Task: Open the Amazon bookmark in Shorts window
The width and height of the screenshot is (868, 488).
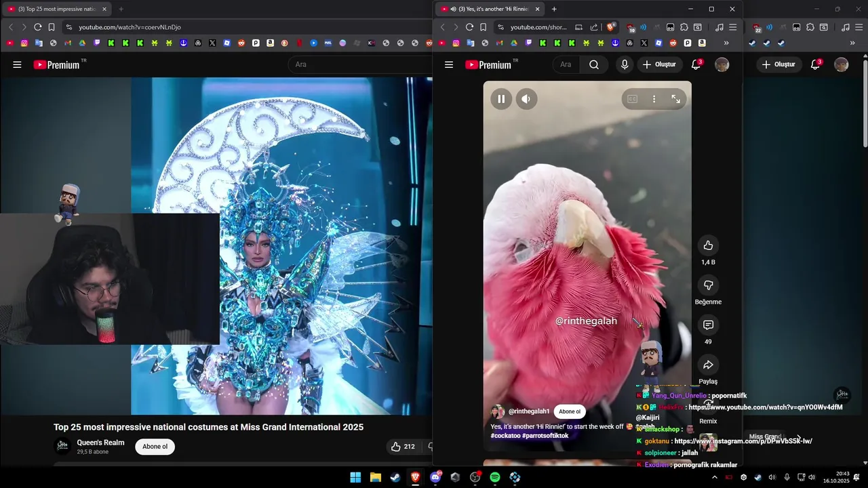Action: pyautogui.click(x=702, y=43)
